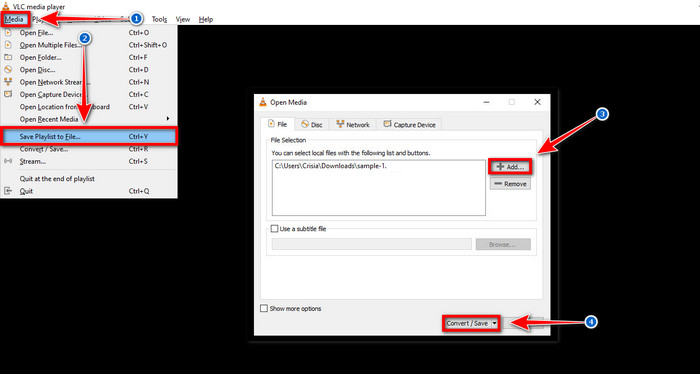Image resolution: width=700 pixels, height=374 pixels.
Task: Switch to the Network tab
Action: (353, 125)
